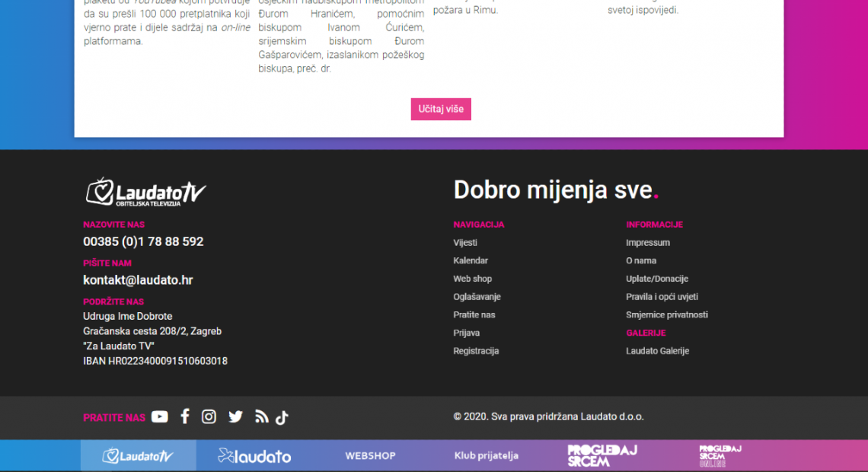Open the Facebook social icon
Screen dimensions: 868x472
(x=184, y=416)
